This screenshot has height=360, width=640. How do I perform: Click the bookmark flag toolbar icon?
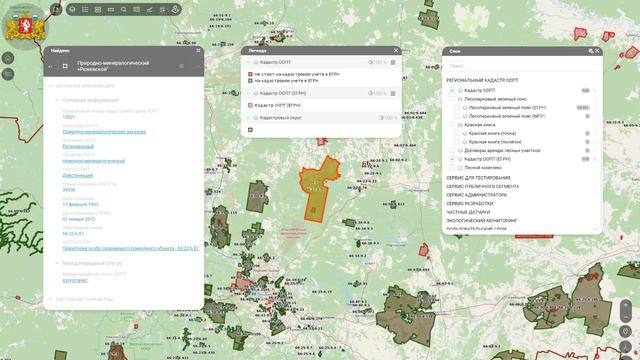[162, 9]
